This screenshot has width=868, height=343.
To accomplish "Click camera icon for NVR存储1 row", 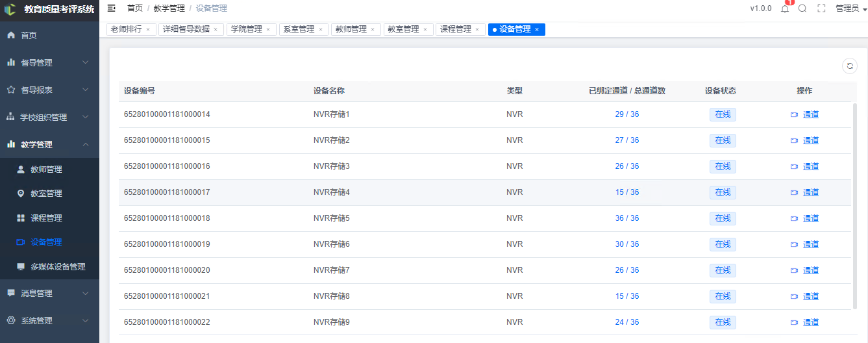I will pos(794,114).
